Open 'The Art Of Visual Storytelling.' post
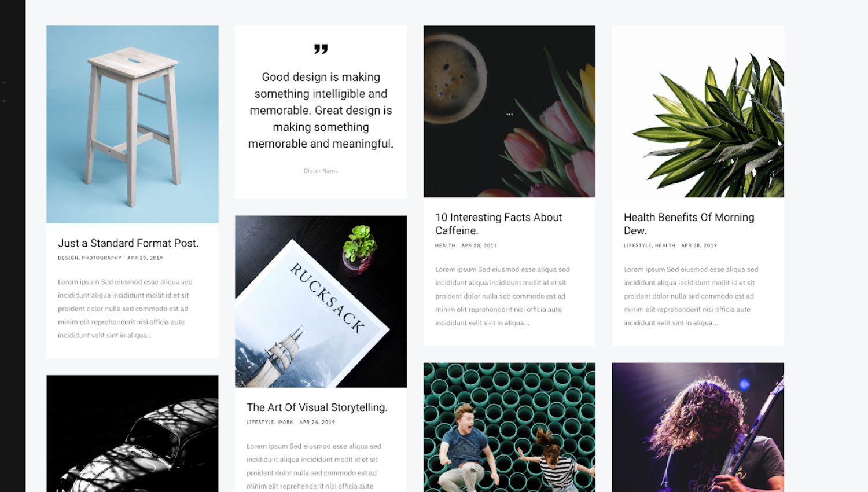 click(317, 407)
